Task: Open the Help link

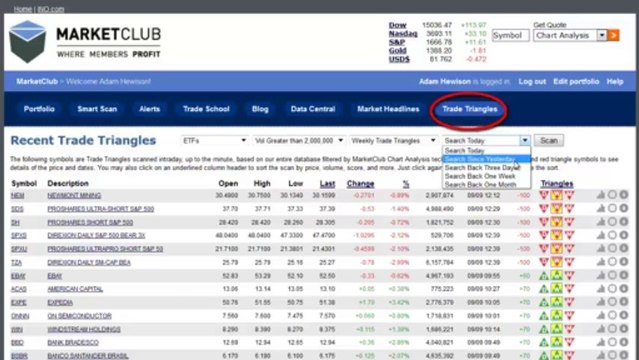Action: point(615,82)
